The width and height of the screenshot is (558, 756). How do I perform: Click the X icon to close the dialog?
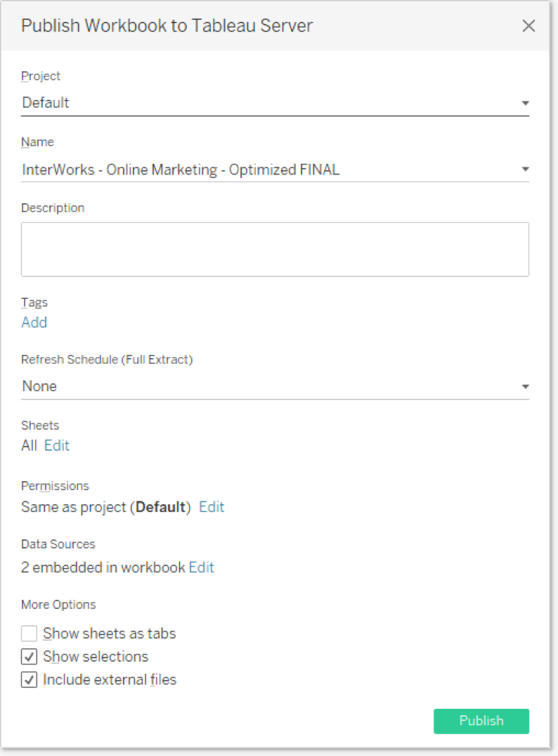pyautogui.click(x=528, y=25)
